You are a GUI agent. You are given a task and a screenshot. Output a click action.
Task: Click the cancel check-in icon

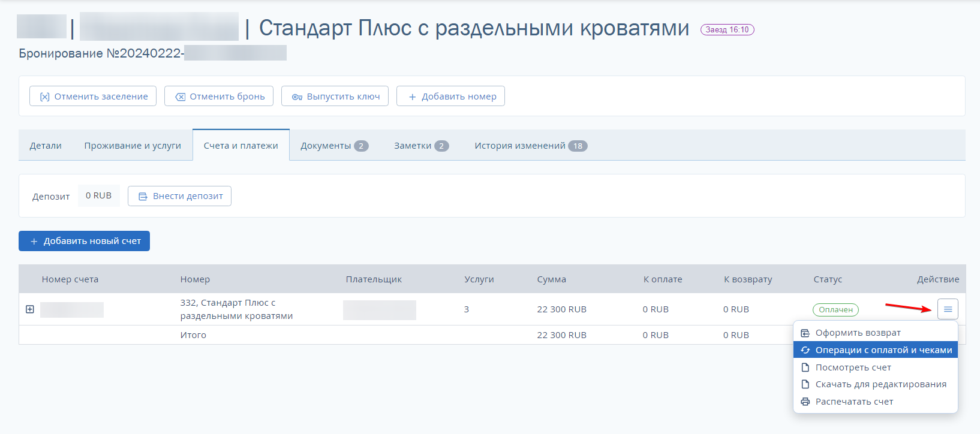44,97
